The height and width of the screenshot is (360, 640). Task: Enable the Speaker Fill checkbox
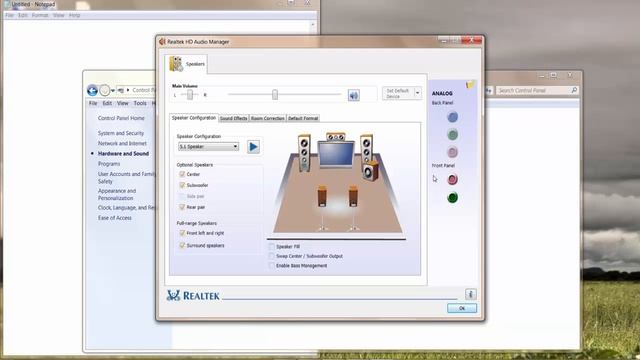pyautogui.click(x=271, y=247)
